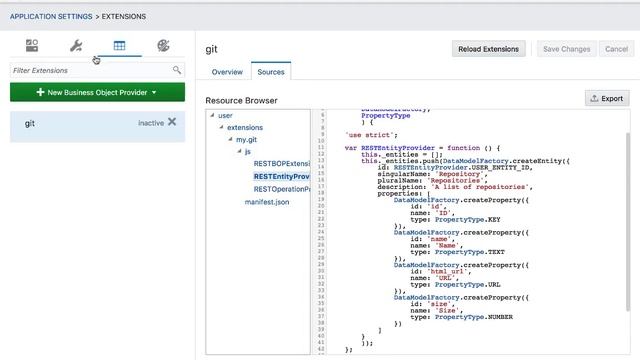640x360 pixels.
Task: Switch to the Sources tab
Action: click(x=271, y=72)
